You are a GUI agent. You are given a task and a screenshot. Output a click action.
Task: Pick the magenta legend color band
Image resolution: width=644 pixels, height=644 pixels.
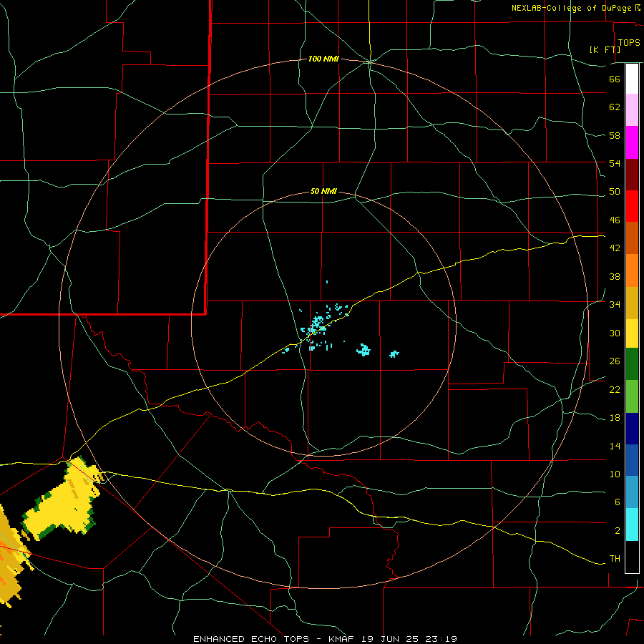pos(632,142)
